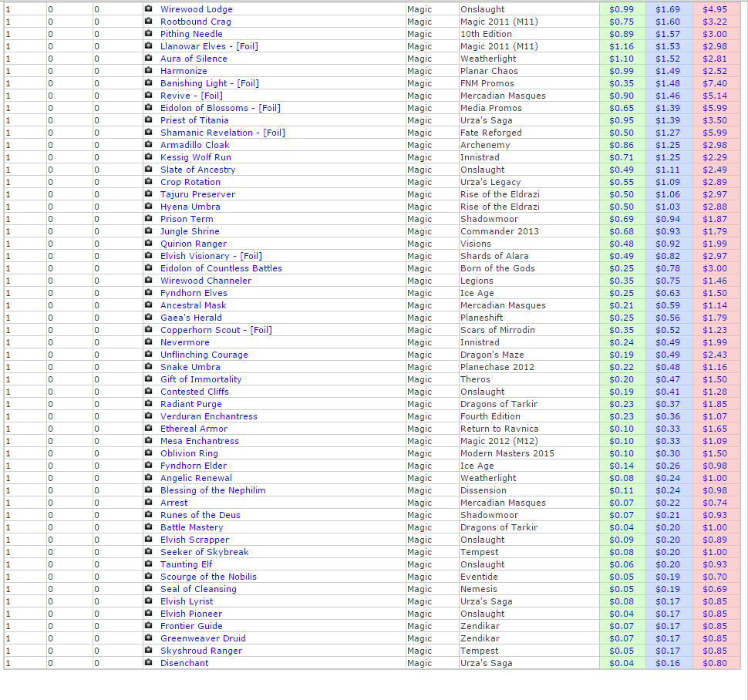Open the Mesa Enchantress card link

pyautogui.click(x=200, y=441)
